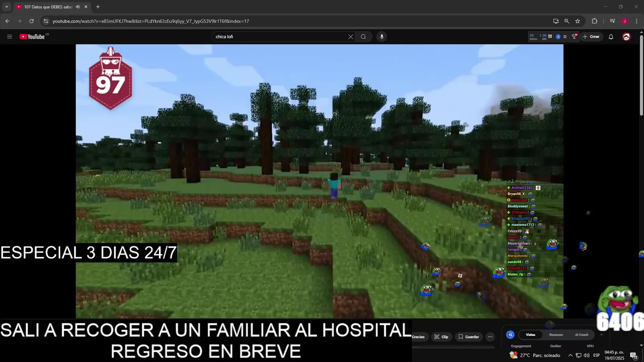
Task: Open the browser extensions puzzle icon
Action: click(594, 21)
